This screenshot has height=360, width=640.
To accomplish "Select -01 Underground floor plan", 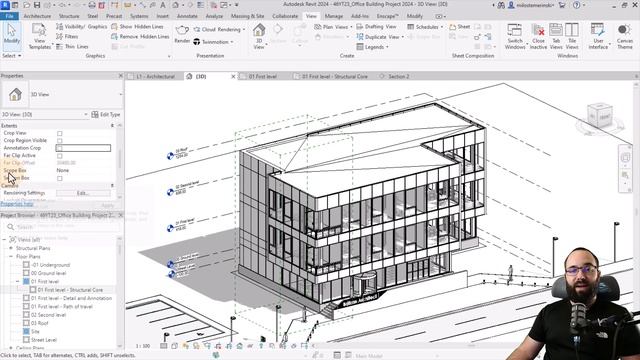I will (51, 265).
